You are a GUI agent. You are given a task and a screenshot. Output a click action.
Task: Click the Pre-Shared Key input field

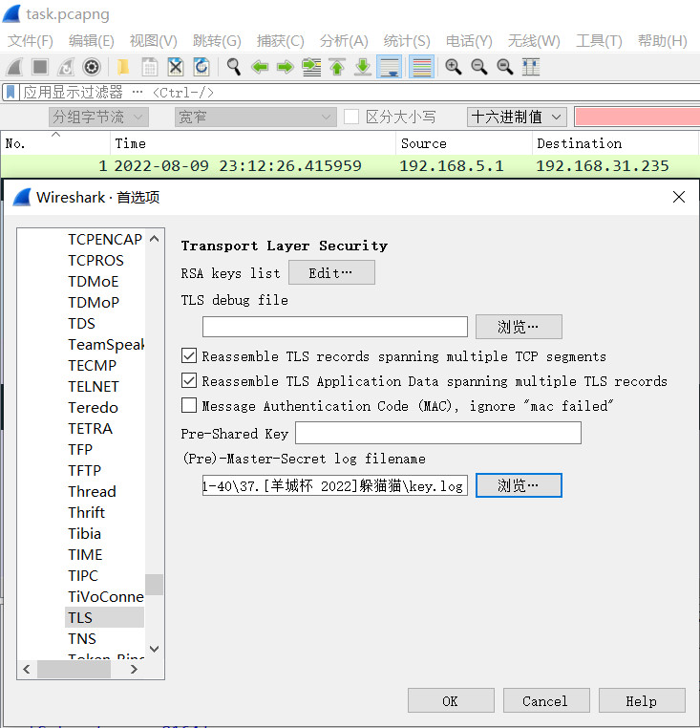438,433
